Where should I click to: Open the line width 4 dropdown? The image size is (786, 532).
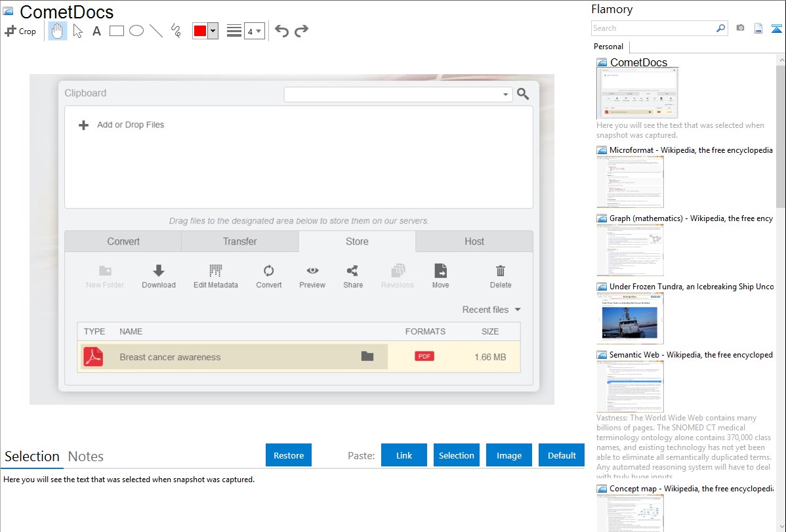tap(254, 31)
